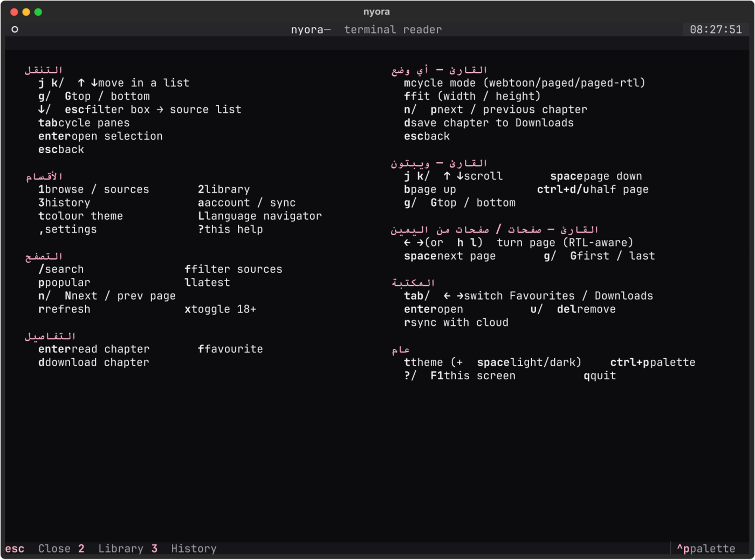Click the ", settings" entry
This screenshot has width=755, height=560.
[x=67, y=229]
